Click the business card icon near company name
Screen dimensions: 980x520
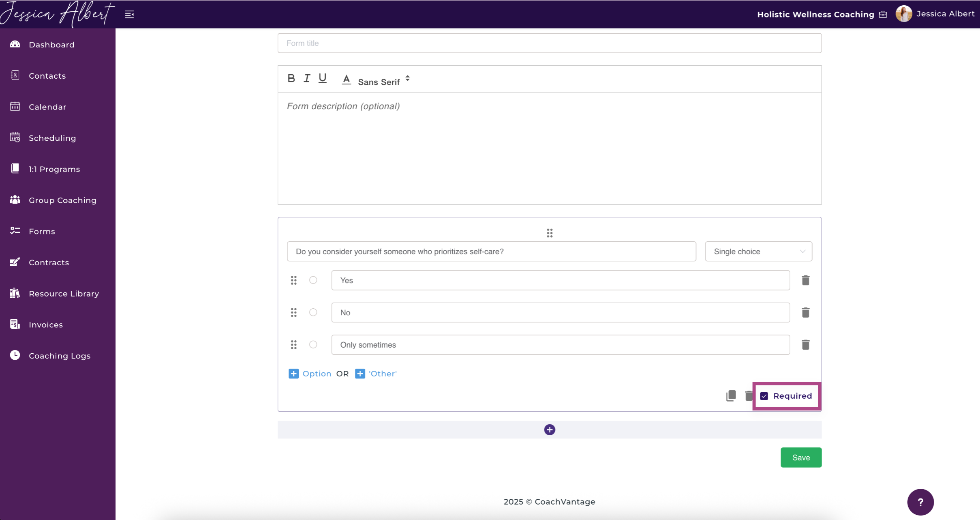click(x=883, y=15)
